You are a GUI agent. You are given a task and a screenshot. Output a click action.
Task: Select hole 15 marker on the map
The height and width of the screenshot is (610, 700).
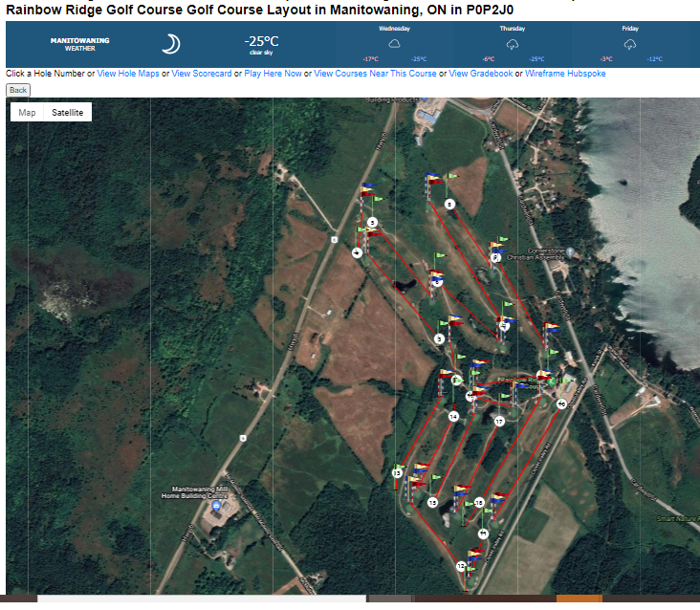pos(432,503)
